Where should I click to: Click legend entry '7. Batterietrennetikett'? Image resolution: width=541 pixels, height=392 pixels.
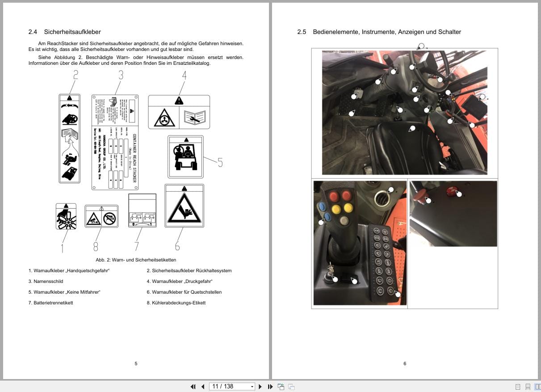(50, 303)
